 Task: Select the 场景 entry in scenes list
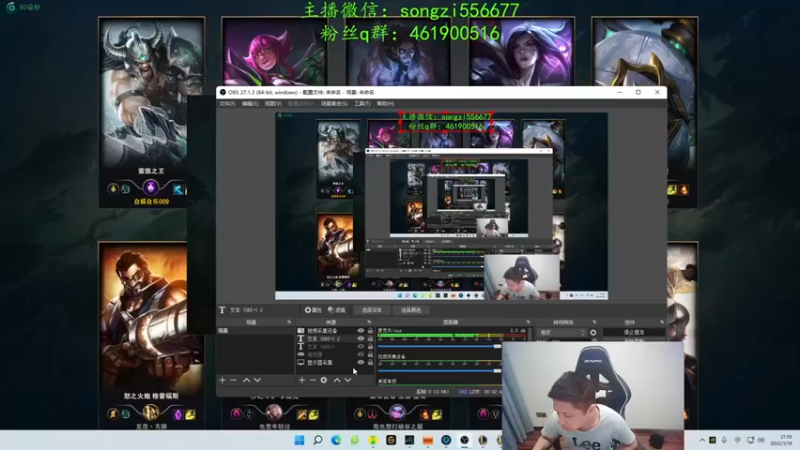pyautogui.click(x=255, y=331)
